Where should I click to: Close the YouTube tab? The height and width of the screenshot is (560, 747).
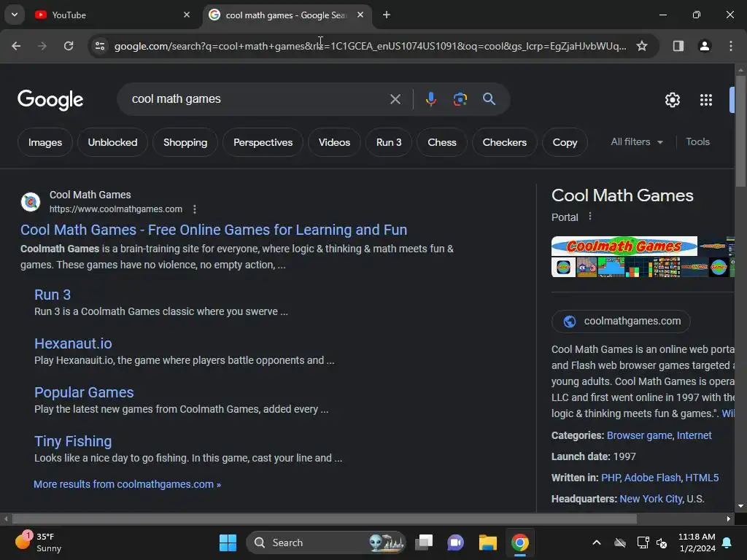click(x=187, y=15)
